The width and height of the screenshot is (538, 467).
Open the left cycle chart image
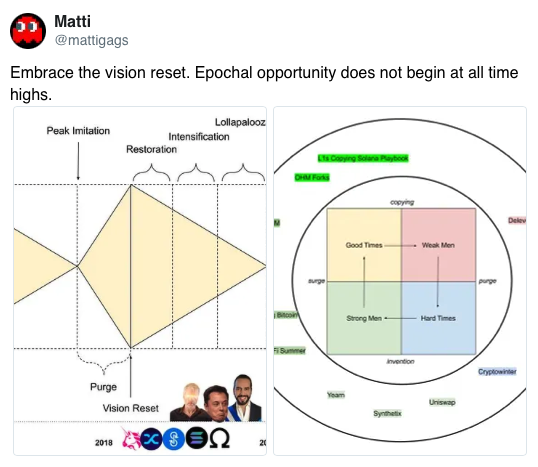pyautogui.click(x=140, y=281)
